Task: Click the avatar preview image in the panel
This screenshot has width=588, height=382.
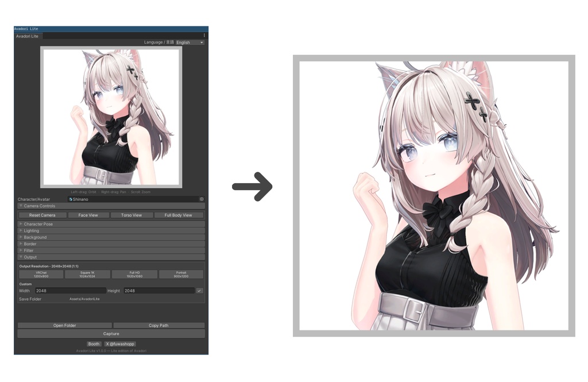Action: [111, 117]
